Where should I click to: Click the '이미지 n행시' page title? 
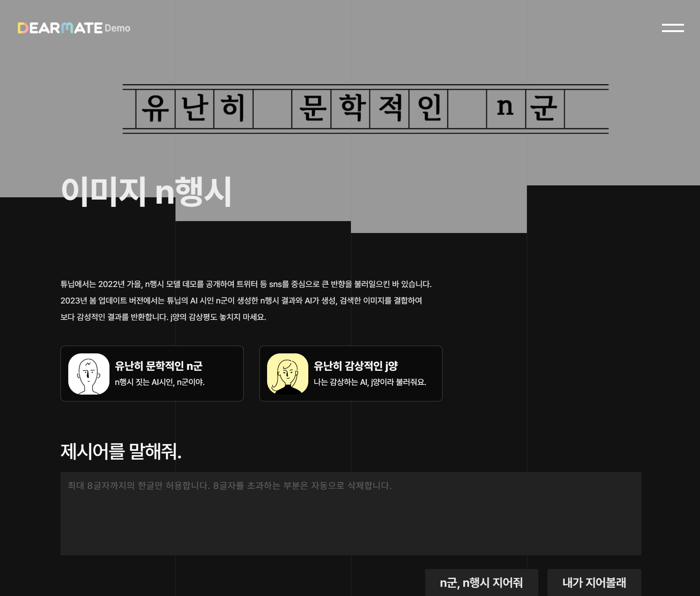147,192
